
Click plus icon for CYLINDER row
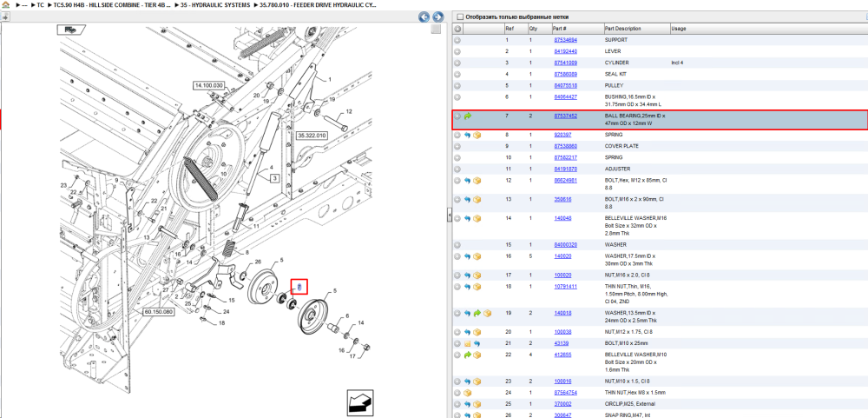457,63
